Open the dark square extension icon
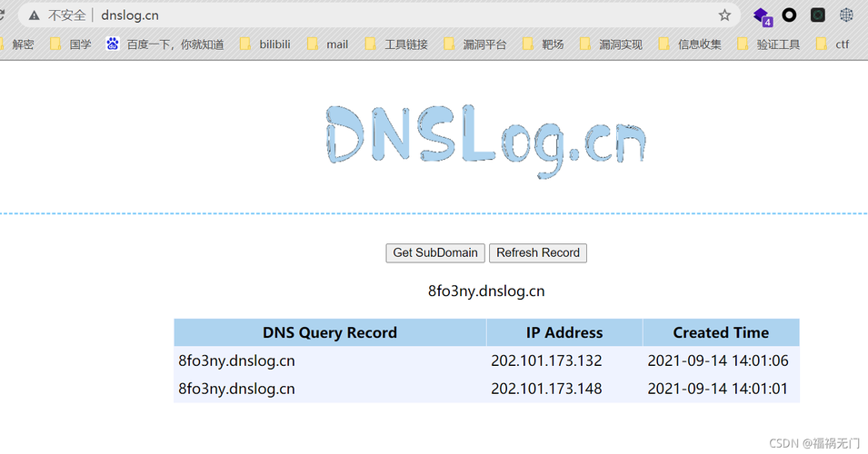868x454 pixels. click(818, 15)
